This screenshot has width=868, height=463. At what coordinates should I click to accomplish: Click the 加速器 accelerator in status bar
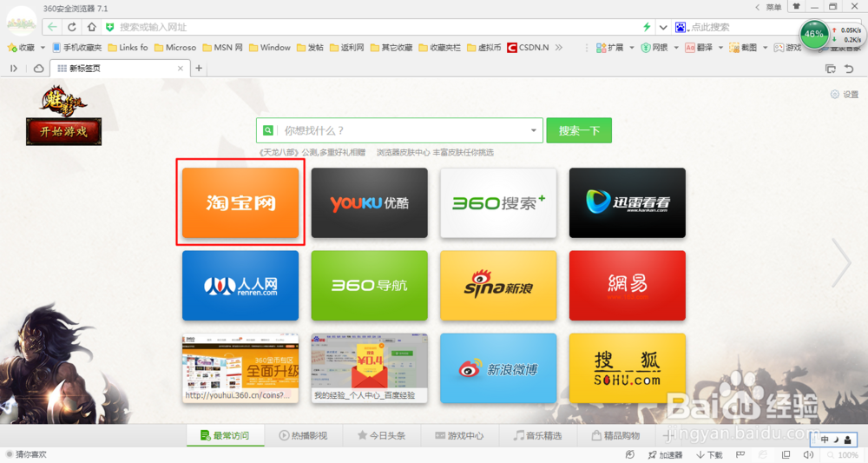pyautogui.click(x=665, y=454)
